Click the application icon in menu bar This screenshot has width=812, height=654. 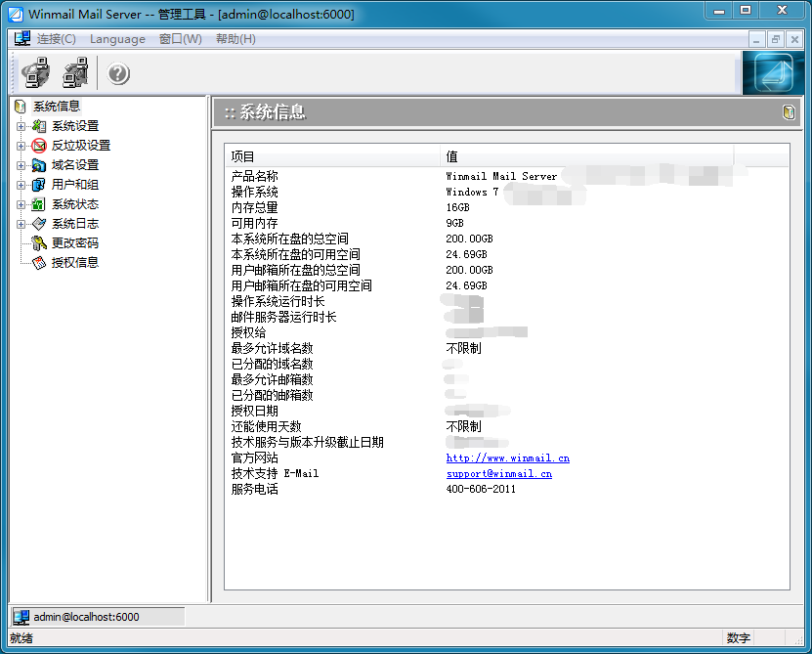[22, 39]
